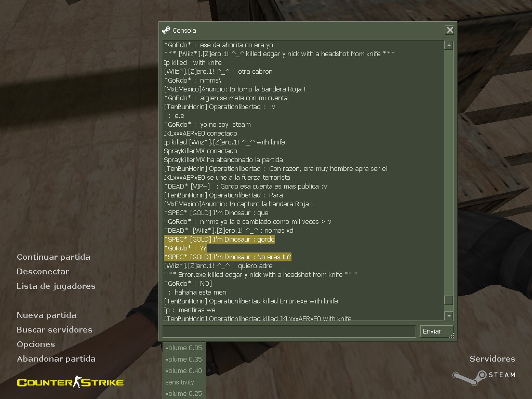Viewport: 532px width, 399px height.
Task: Open the Opciones menu
Action: click(x=36, y=344)
